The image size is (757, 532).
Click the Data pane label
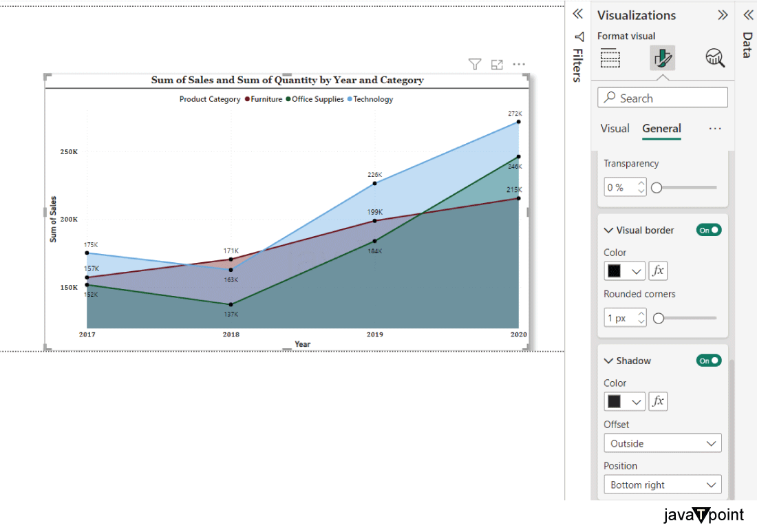pos(747,45)
